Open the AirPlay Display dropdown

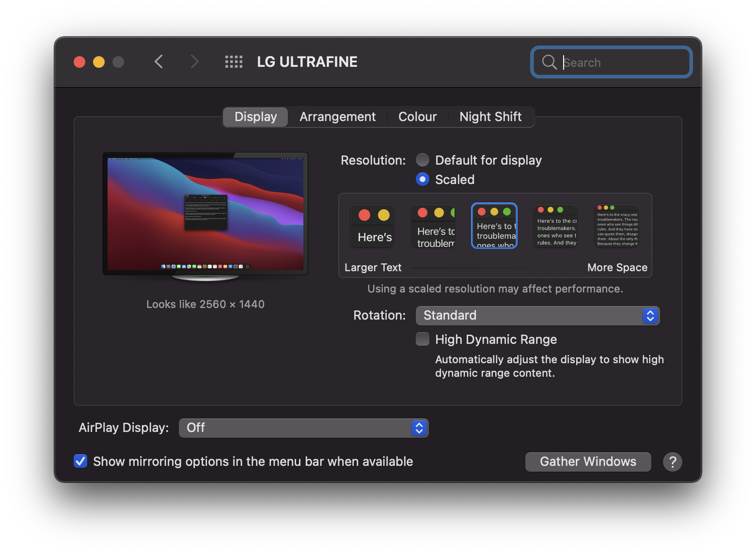coord(303,428)
